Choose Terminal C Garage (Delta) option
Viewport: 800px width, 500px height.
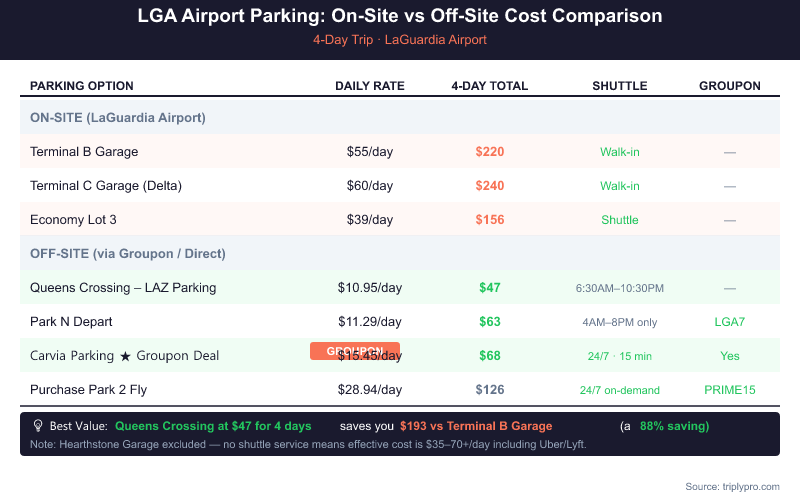[106, 186]
